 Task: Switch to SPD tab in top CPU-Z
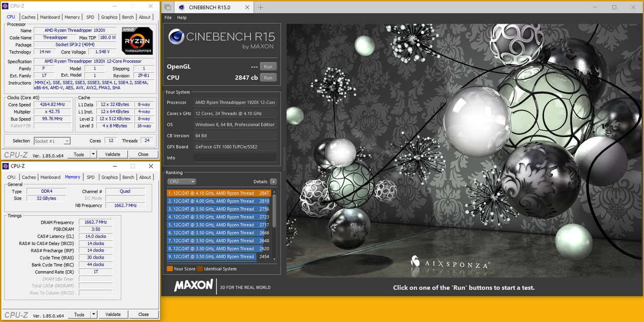point(90,17)
